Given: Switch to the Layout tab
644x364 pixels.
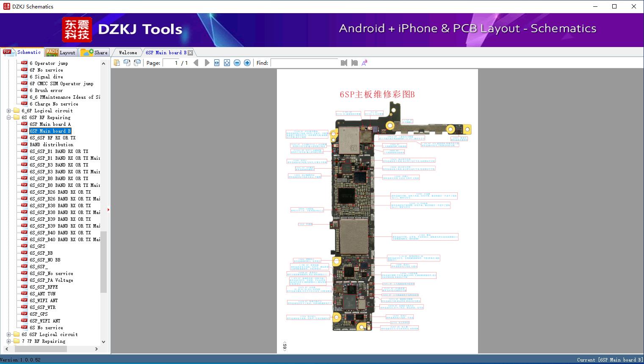Looking at the screenshot, I should tap(61, 53).
